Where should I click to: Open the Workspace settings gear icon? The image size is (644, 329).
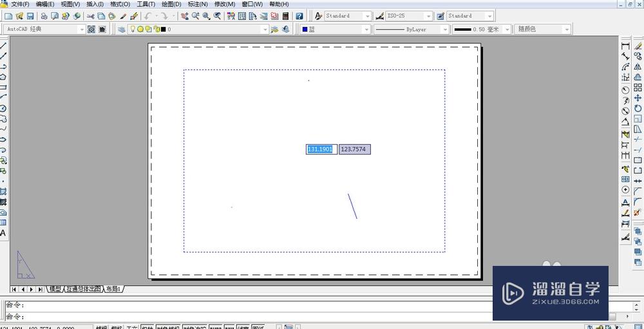[91, 29]
